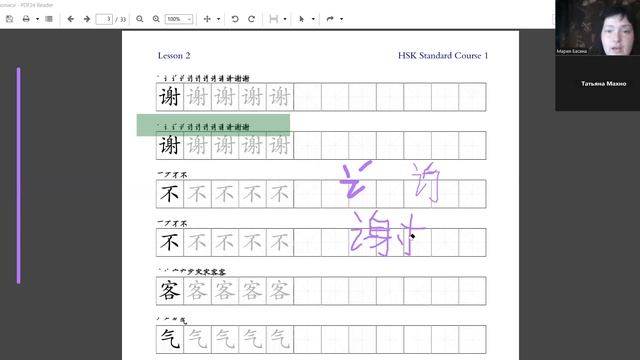Toggle the sidebar panel icon
This screenshot has height=360, width=640.
(x=49, y=19)
